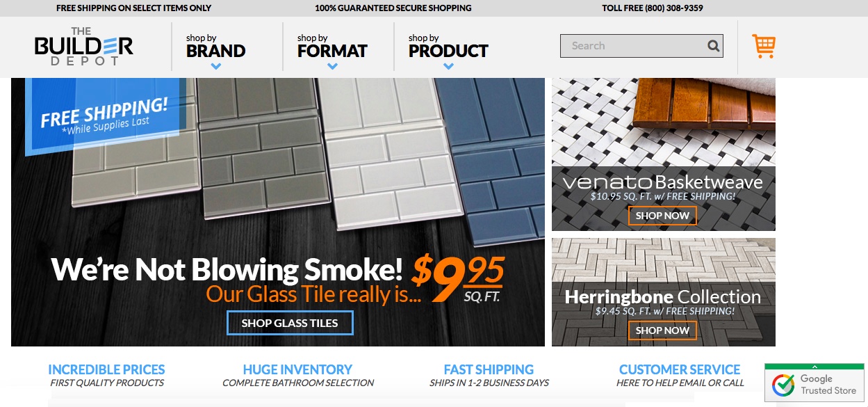Open the shop by BRAND menu
The width and height of the screenshot is (868, 407).
pyautogui.click(x=216, y=47)
